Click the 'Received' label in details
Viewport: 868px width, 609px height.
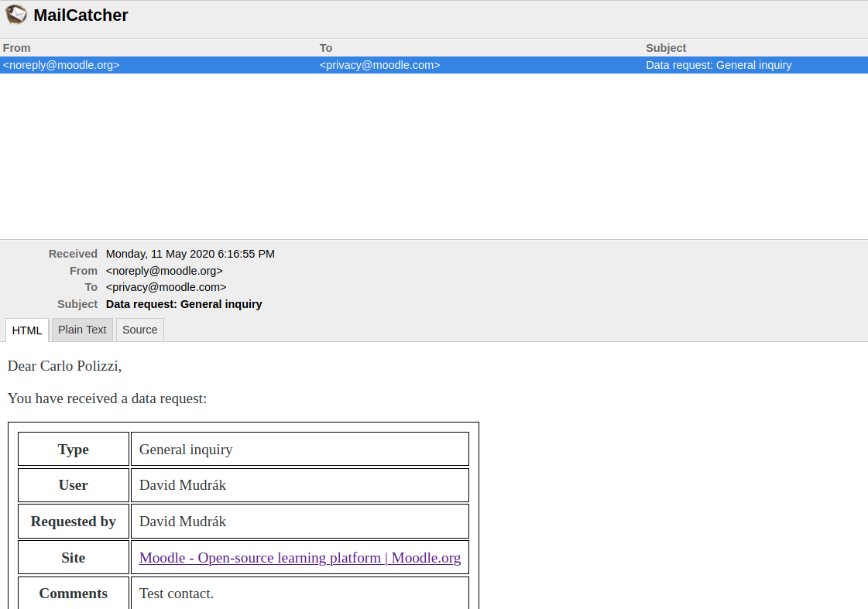[x=73, y=254]
